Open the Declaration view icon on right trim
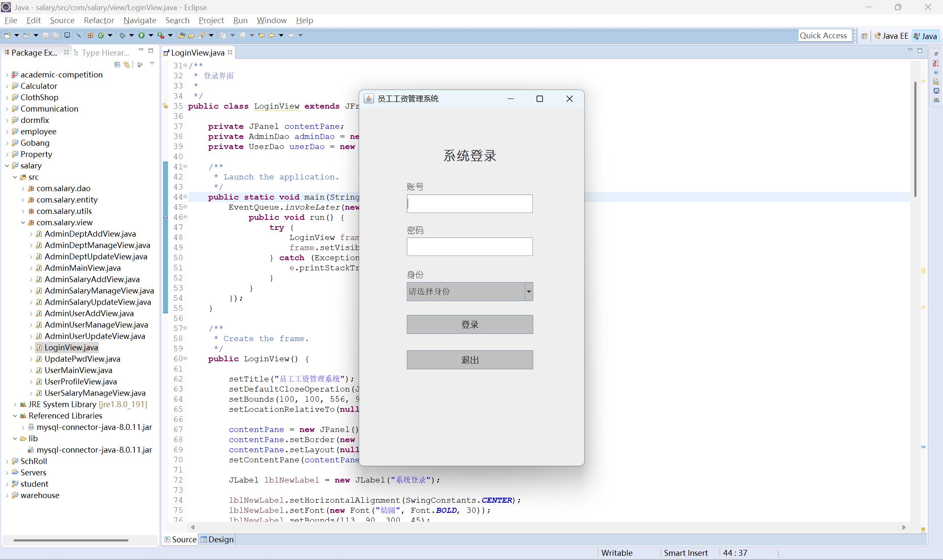943x560 pixels. click(x=936, y=82)
